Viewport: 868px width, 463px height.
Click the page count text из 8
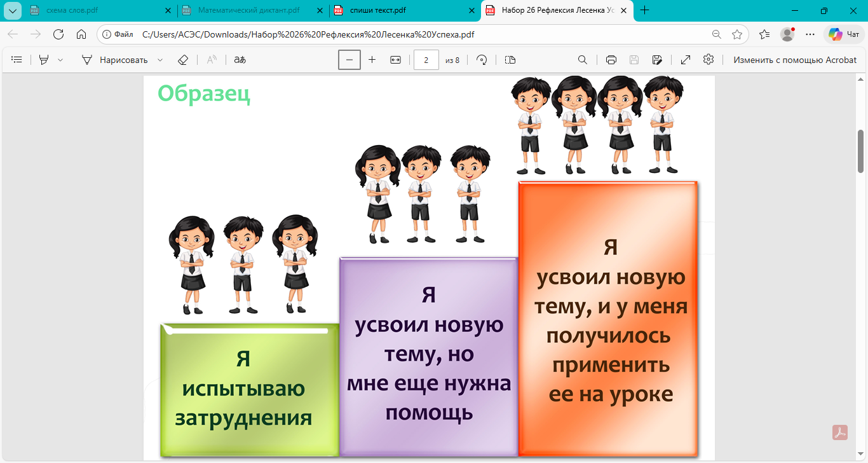452,60
